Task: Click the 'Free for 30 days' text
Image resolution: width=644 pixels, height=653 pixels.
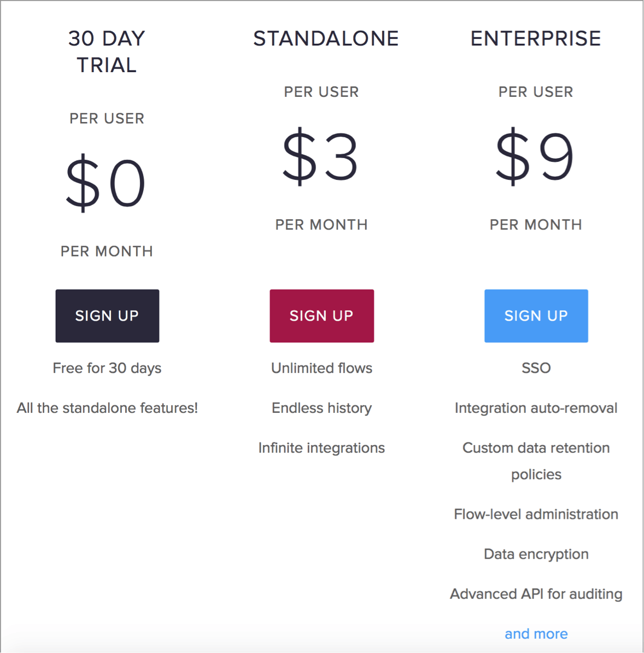Action: [107, 368]
